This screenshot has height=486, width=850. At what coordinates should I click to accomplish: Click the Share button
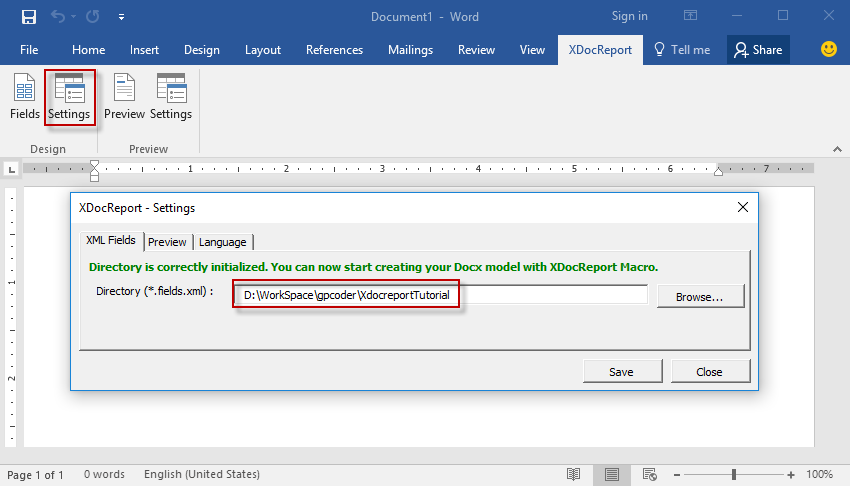click(x=757, y=50)
